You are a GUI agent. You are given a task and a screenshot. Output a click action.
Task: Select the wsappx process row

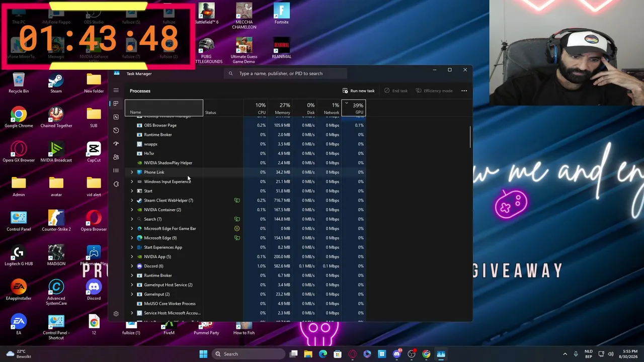246,144
